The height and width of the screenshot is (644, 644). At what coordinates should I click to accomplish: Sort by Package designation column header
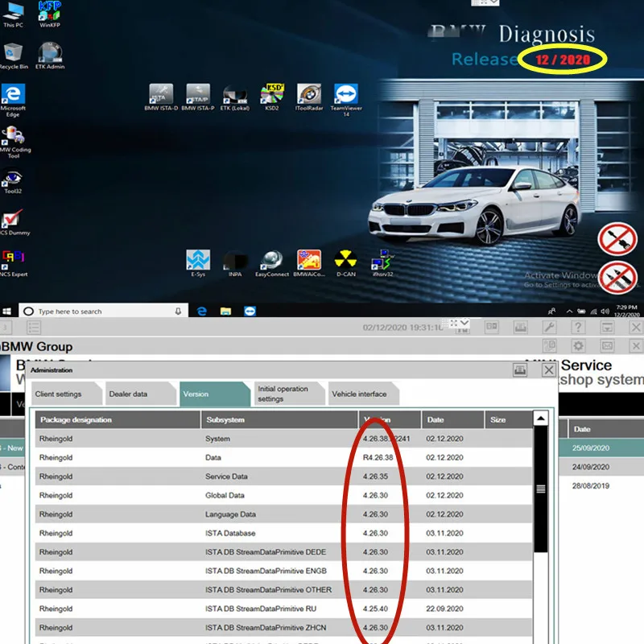pyautogui.click(x=118, y=419)
